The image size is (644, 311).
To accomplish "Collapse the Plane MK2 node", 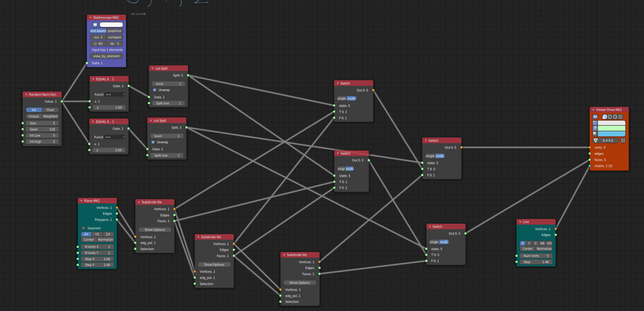I will click(81, 201).
